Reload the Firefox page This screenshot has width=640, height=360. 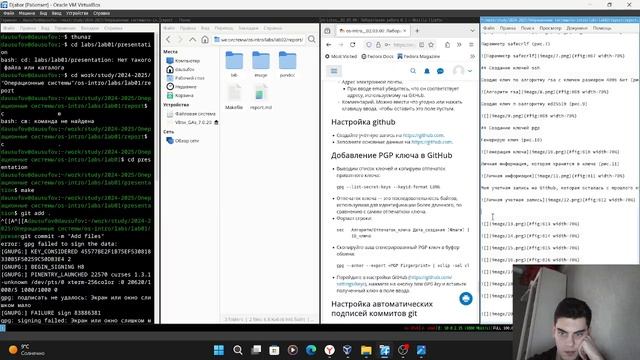coord(353,44)
